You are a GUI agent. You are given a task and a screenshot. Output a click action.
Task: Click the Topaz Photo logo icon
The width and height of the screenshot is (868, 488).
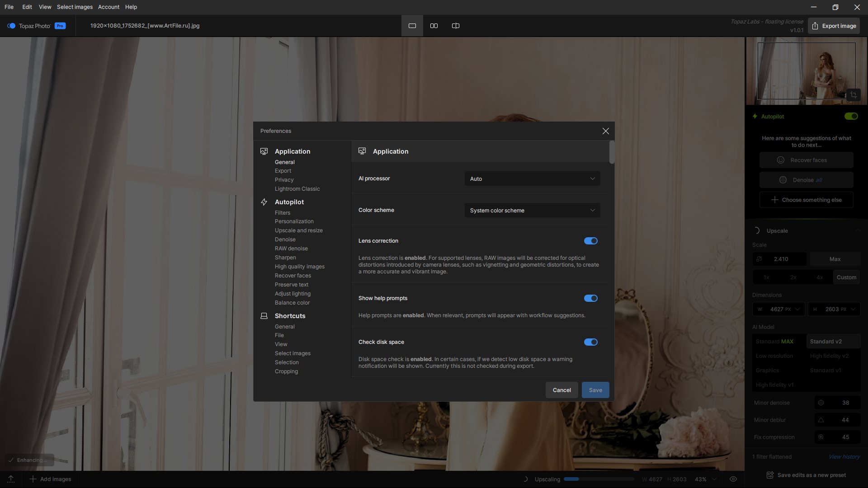pos(11,26)
